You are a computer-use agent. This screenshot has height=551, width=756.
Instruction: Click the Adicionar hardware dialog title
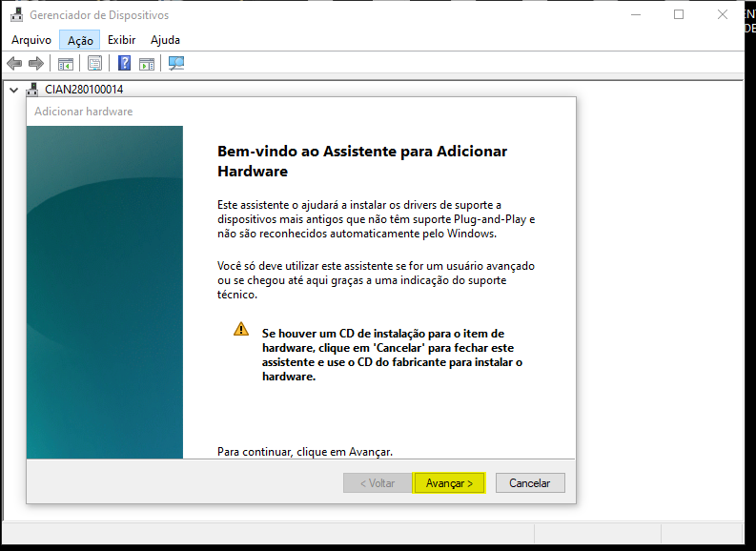83,112
